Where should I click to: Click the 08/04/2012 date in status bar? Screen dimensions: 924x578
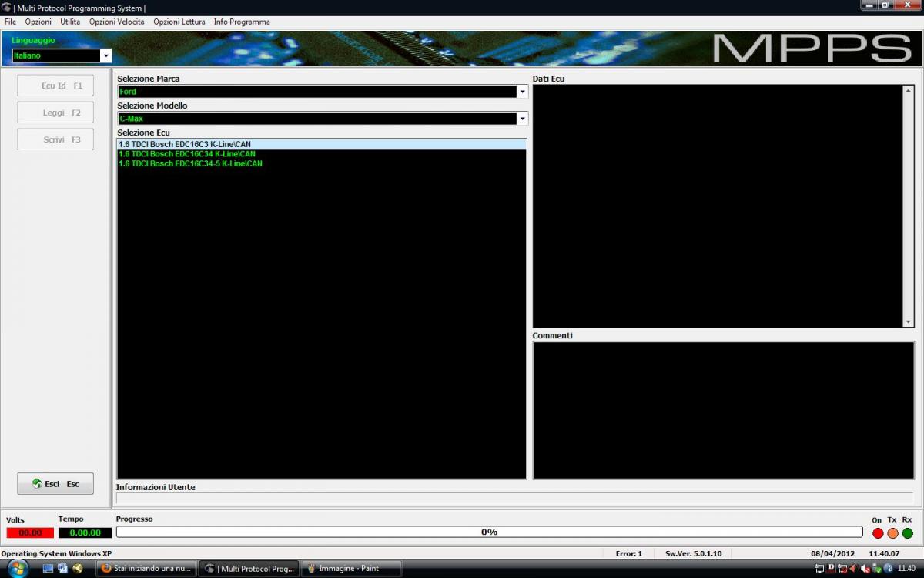point(832,553)
